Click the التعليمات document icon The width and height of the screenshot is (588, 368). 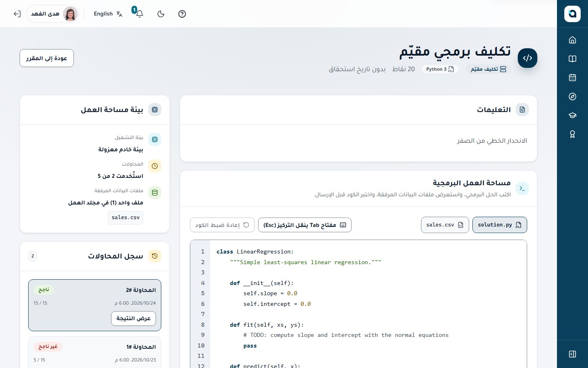coord(522,110)
